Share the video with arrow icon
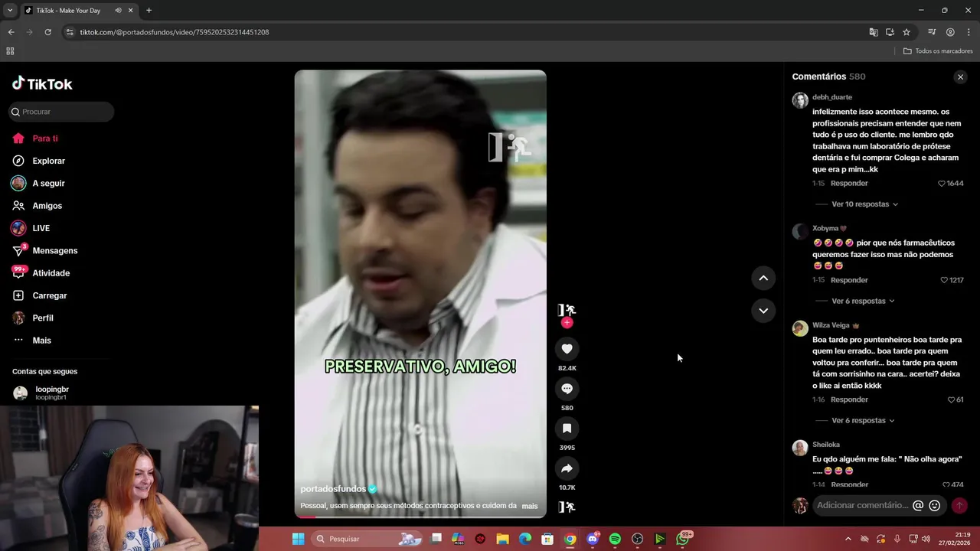 point(567,468)
